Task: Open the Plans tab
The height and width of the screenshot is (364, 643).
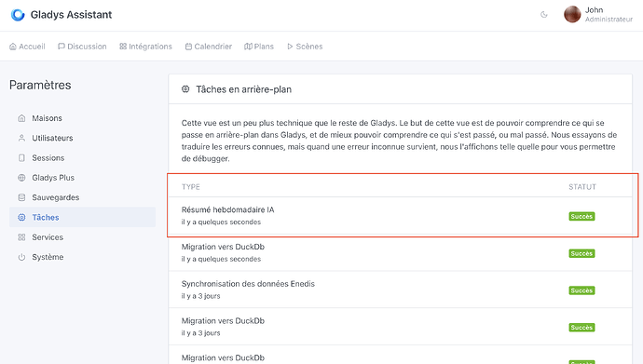Action: tap(259, 47)
